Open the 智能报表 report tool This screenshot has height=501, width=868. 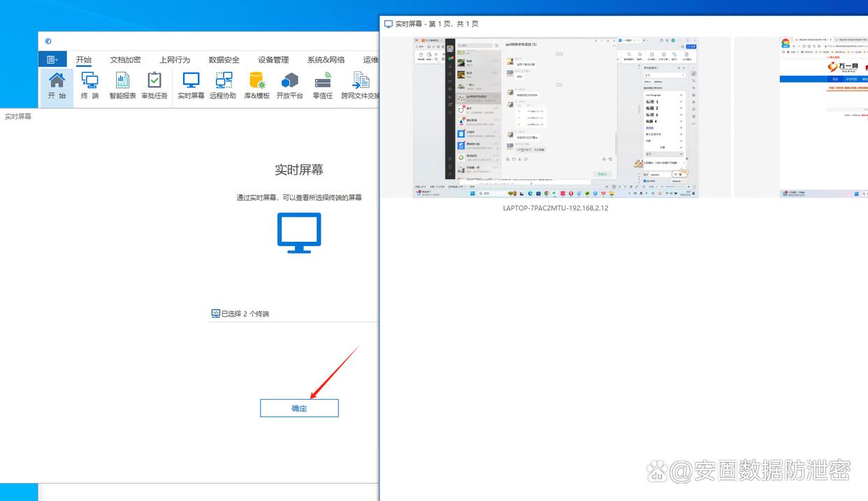[x=122, y=87]
